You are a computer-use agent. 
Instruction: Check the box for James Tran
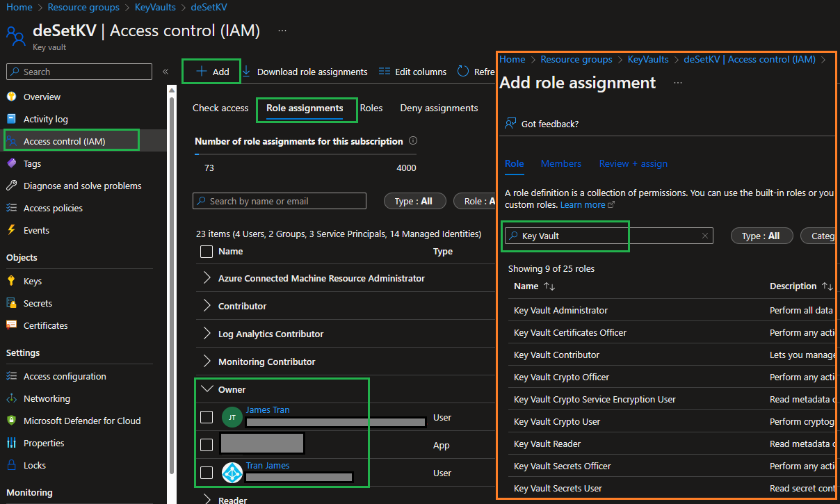[x=207, y=417]
